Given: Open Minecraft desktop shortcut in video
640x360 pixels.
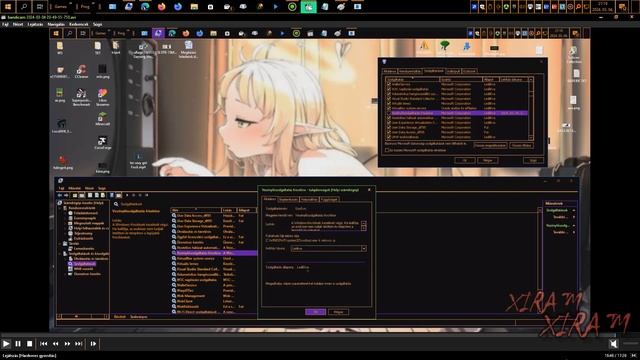Looking at the screenshot, I should tap(102, 119).
